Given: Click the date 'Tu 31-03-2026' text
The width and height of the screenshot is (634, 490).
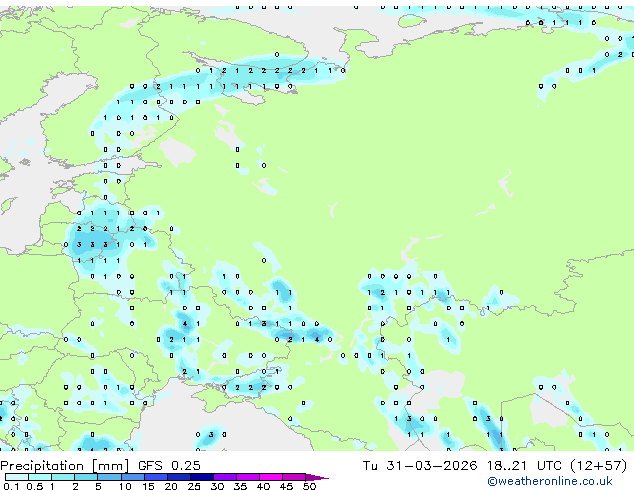Looking at the screenshot, I should (x=420, y=466).
